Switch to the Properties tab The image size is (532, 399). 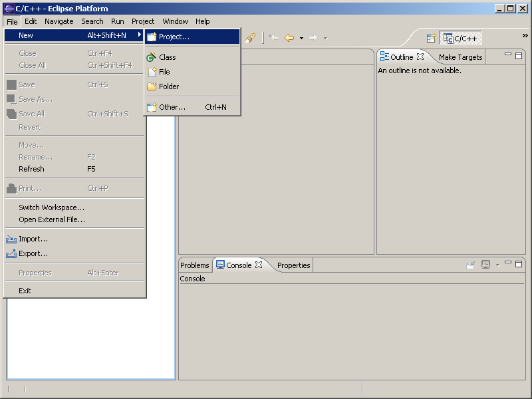(293, 265)
